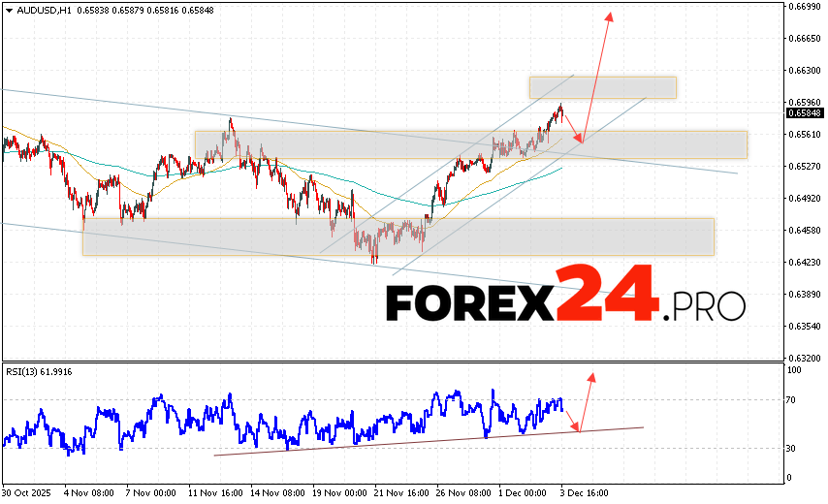Click the 0.64920 price axis label

point(804,199)
